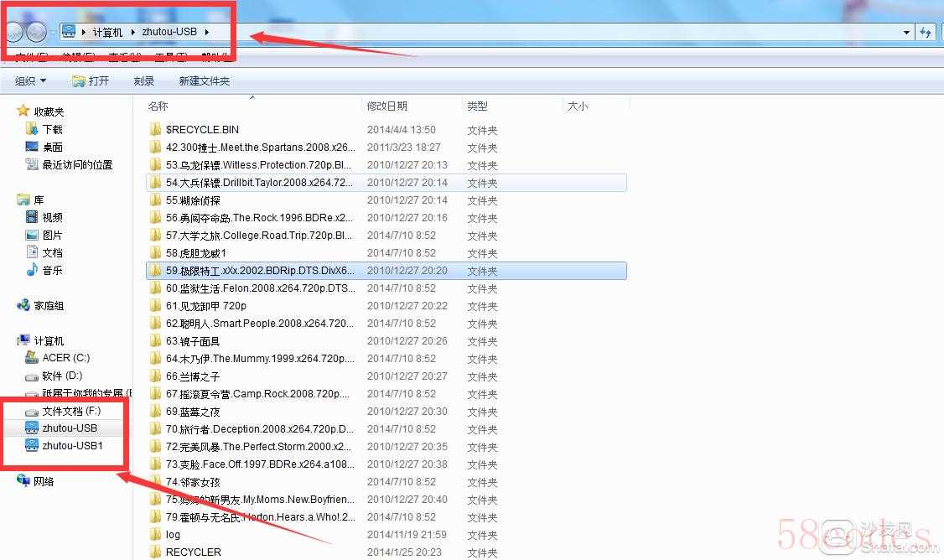944x560 pixels.
Task: Click the 家庭组 homegroup icon
Action: pos(23,306)
